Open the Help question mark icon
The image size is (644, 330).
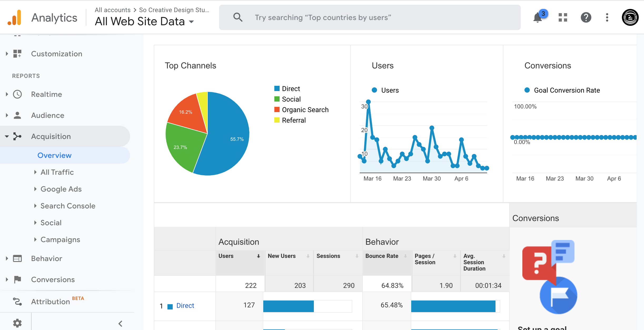586,18
